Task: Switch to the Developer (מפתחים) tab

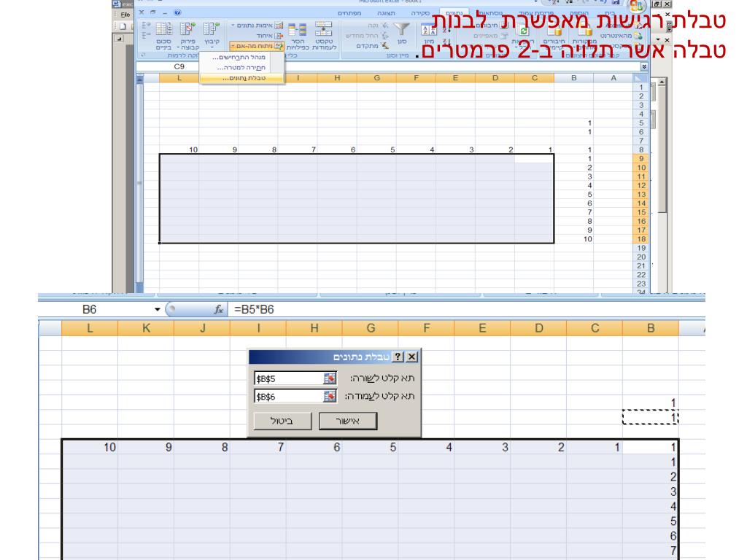Action: point(349,13)
